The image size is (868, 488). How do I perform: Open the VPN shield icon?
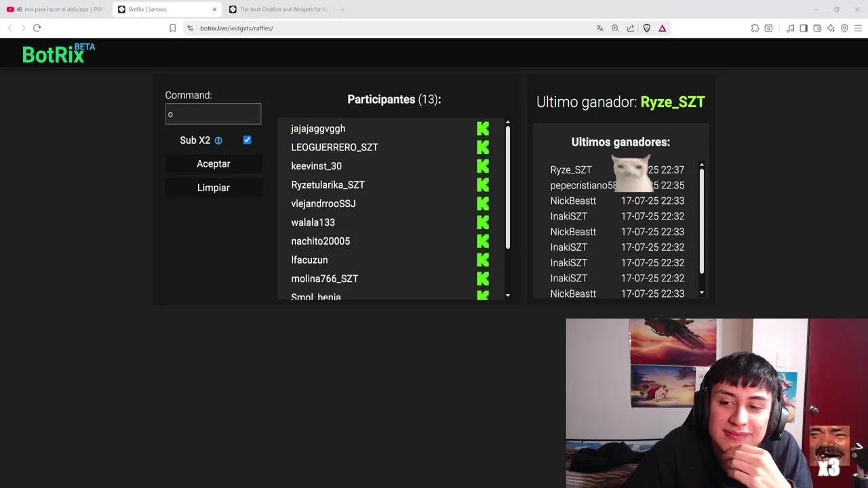click(844, 28)
